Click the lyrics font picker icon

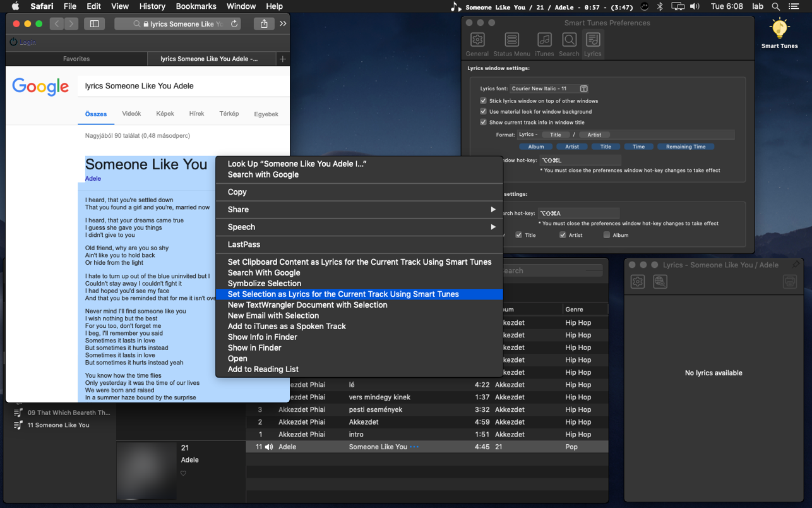click(584, 88)
